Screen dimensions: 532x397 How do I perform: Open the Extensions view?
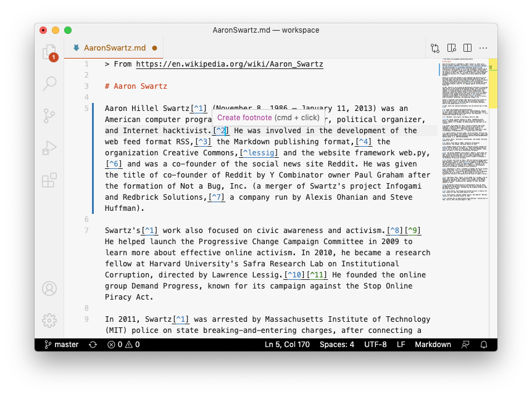[49, 180]
